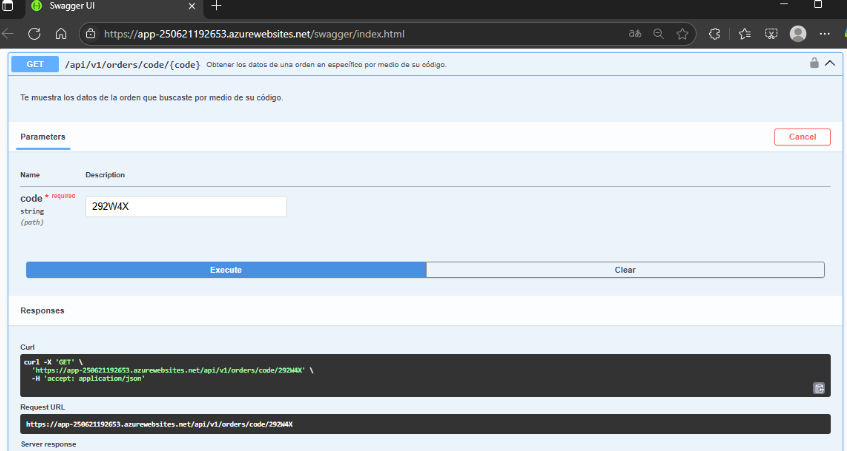The image size is (847, 451).
Task: Click the 'string' parameter type label
Action: click(32, 211)
